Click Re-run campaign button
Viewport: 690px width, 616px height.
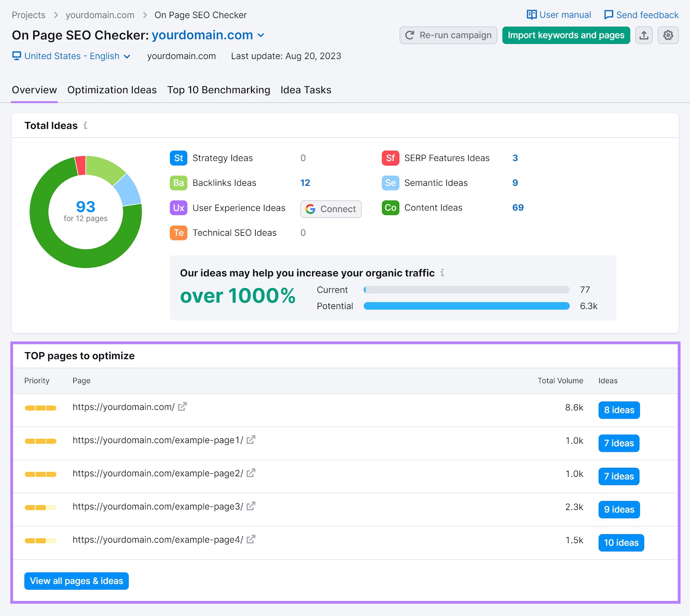pos(448,35)
